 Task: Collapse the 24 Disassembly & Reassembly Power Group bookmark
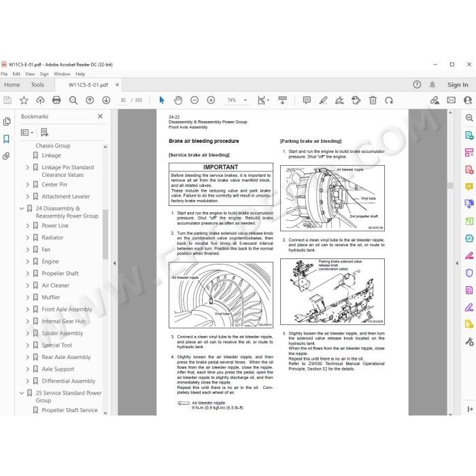coord(22,209)
